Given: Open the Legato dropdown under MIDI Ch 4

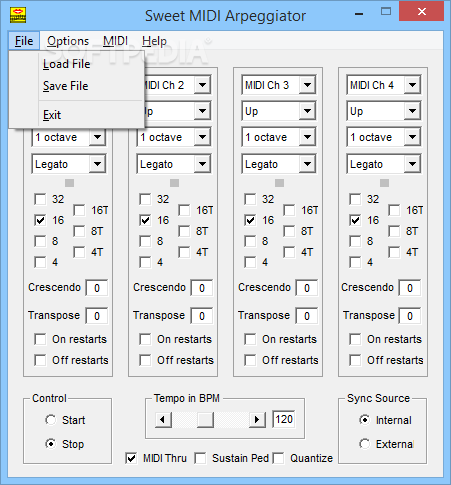Looking at the screenshot, I should pos(412,164).
